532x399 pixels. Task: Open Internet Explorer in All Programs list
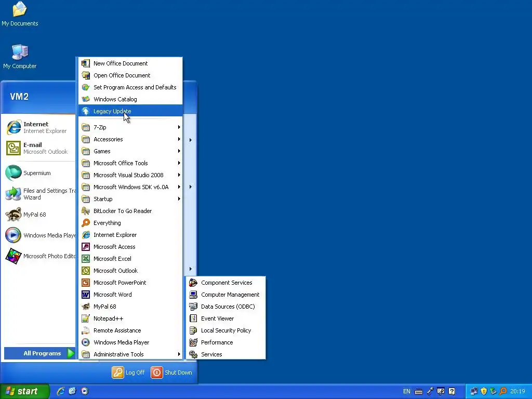(130, 235)
